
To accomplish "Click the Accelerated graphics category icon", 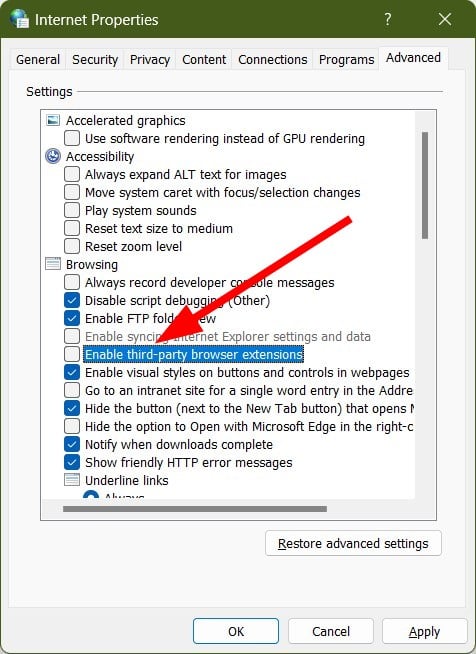I will 53,121.
